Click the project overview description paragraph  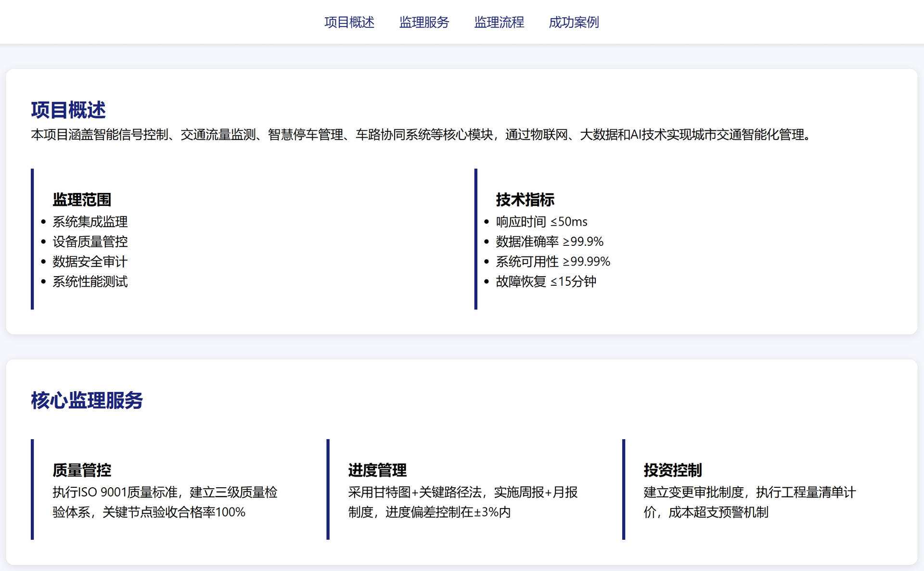[421, 135]
